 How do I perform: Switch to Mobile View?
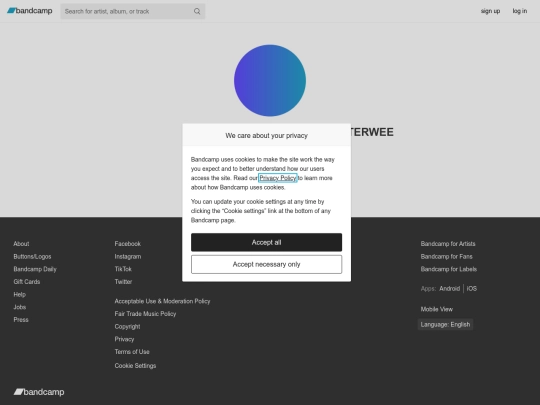tap(437, 309)
